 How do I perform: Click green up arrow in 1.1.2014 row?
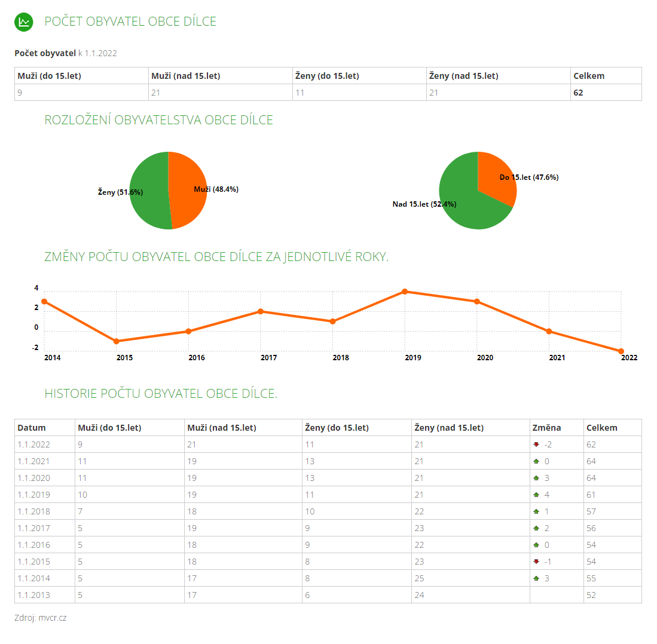(536, 578)
